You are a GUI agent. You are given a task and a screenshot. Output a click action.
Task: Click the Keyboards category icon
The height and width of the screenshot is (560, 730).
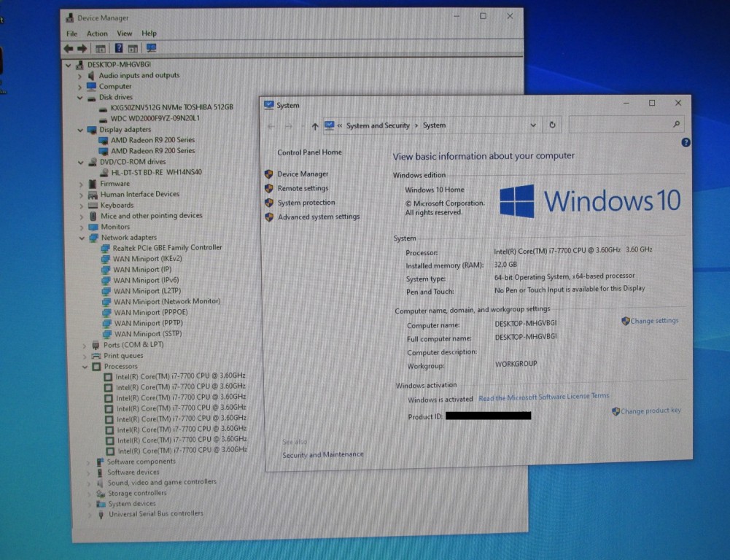[x=93, y=206]
